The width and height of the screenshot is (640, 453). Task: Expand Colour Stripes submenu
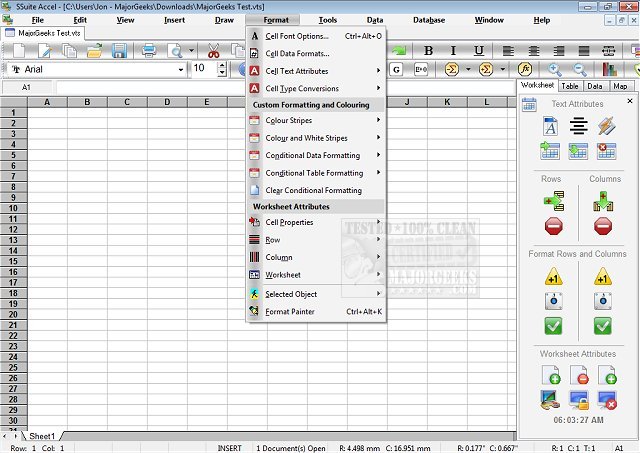316,120
